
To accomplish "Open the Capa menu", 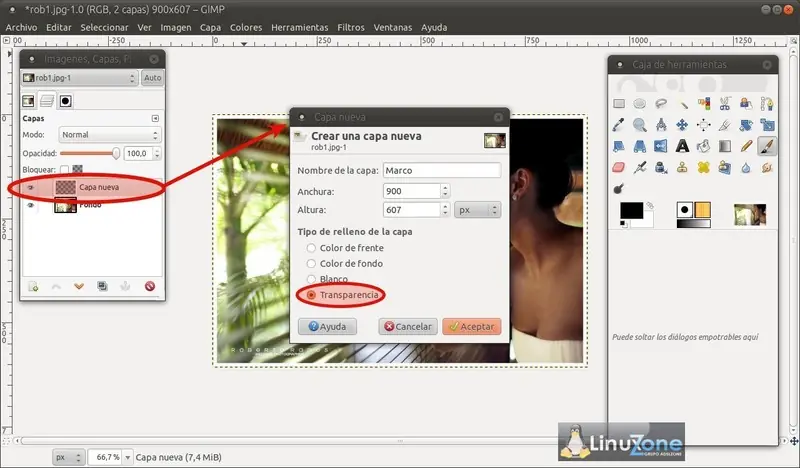I will (x=210, y=28).
